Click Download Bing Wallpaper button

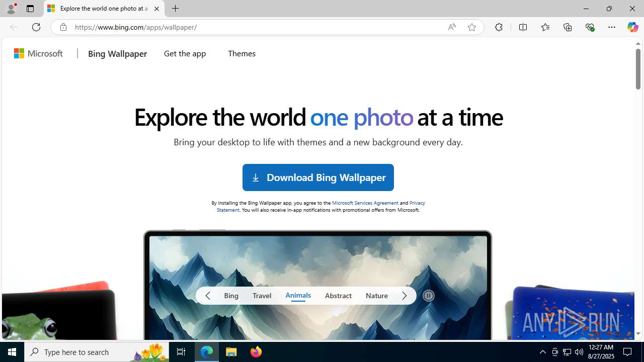click(318, 177)
